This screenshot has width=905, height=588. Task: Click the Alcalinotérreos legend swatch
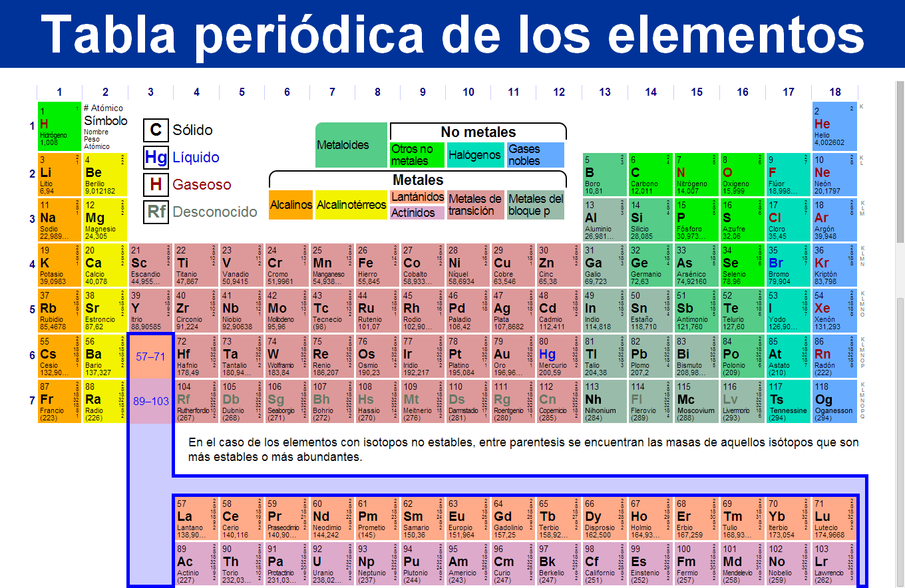(x=351, y=205)
